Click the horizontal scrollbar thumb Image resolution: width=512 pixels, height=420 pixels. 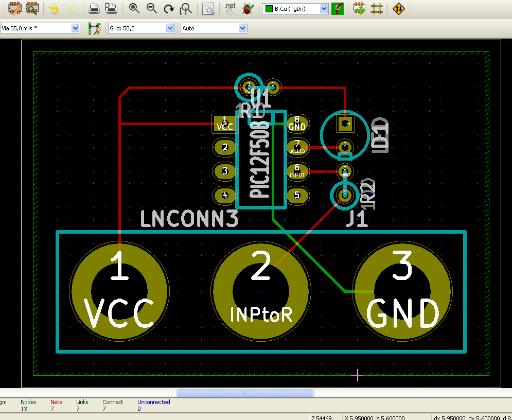pyautogui.click(x=245, y=392)
